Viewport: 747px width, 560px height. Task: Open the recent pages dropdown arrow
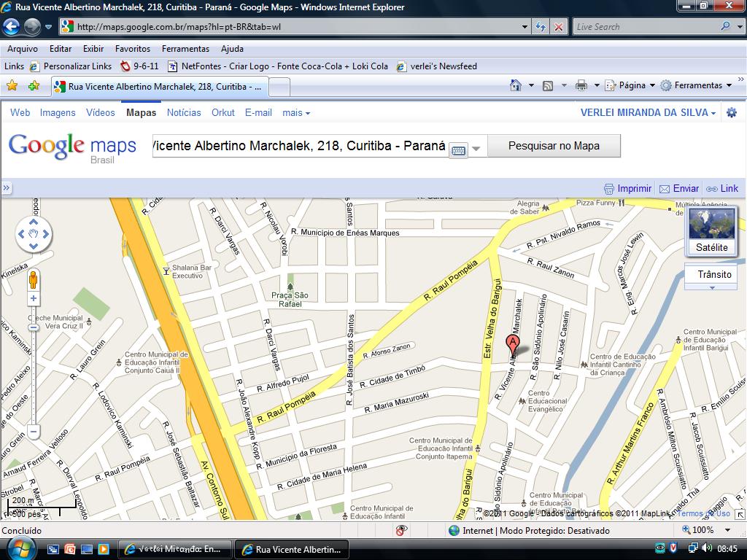[x=48, y=27]
